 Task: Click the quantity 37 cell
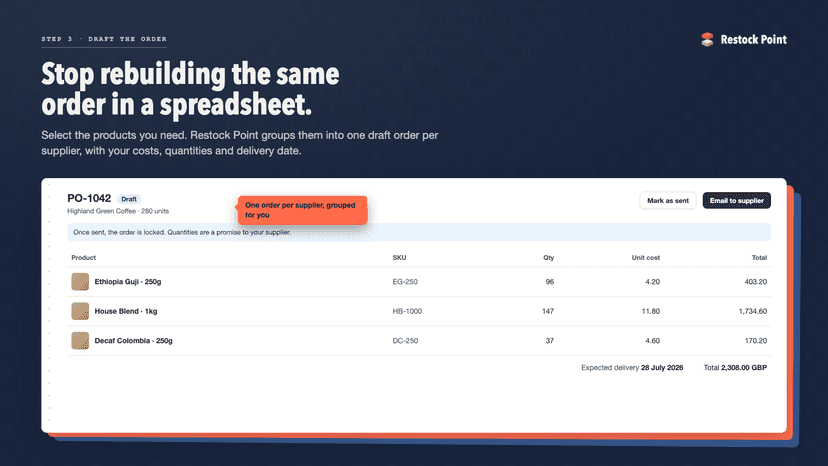tap(550, 341)
